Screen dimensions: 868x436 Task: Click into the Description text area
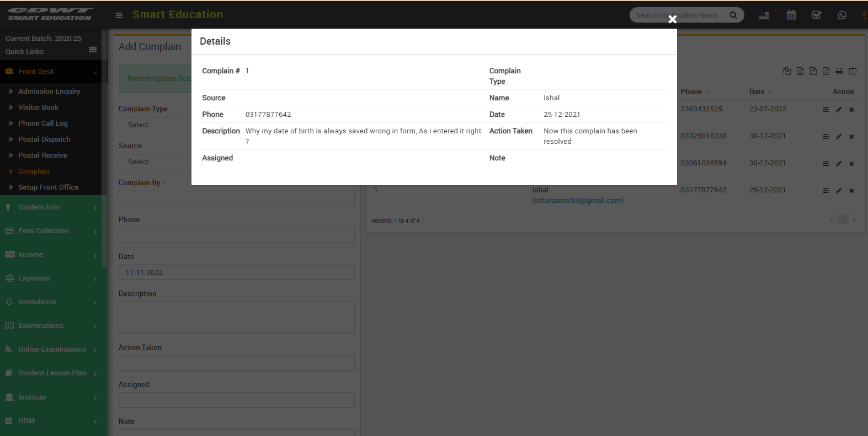(237, 317)
